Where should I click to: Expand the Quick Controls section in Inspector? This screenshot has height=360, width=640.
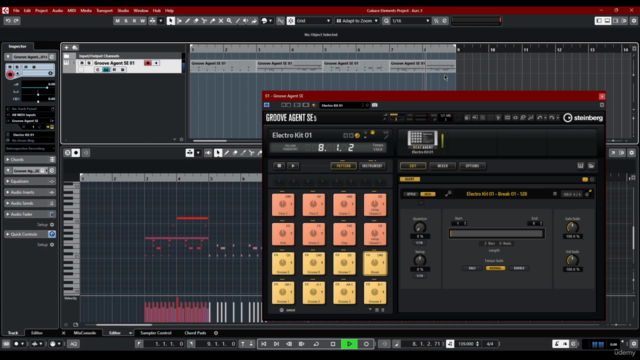click(x=30, y=234)
